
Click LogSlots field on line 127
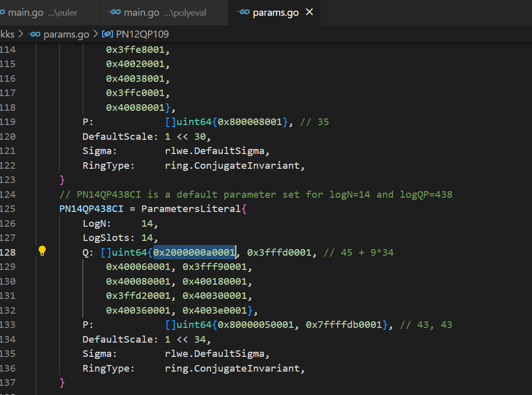120,238
